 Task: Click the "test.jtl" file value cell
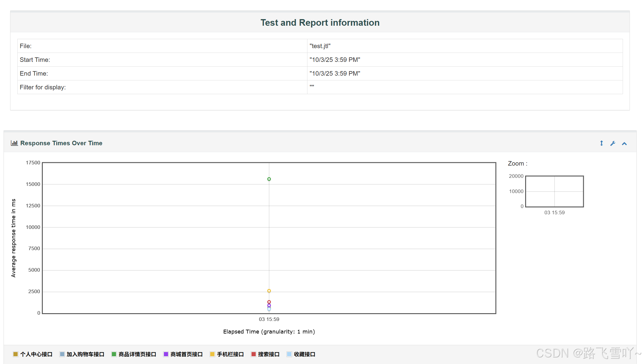[x=320, y=46]
